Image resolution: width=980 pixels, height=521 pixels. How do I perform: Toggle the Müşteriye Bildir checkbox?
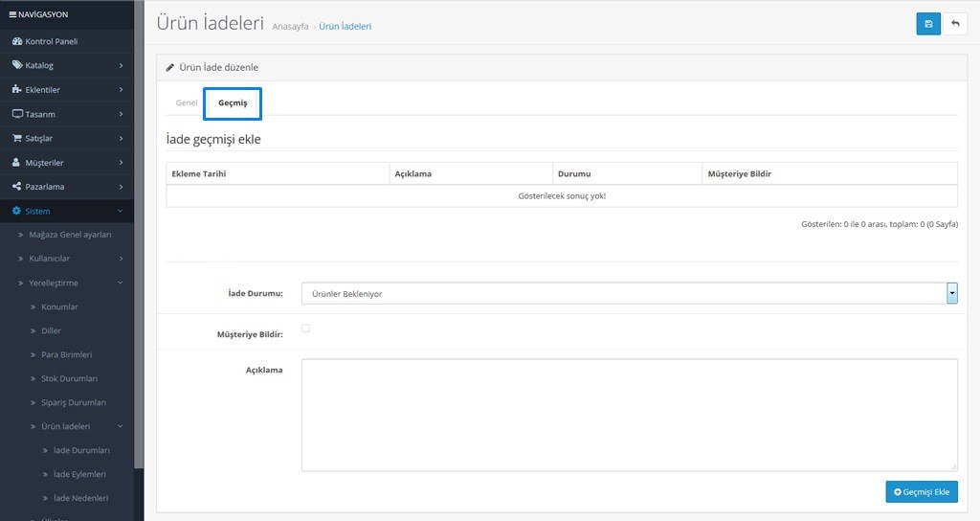tap(305, 328)
